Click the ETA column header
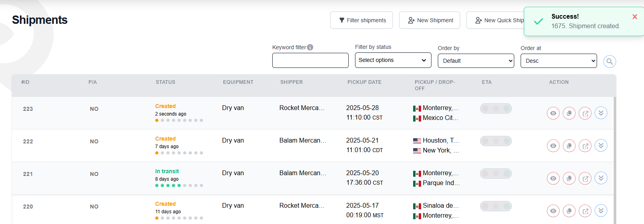This screenshot has height=224, width=644. [487, 82]
